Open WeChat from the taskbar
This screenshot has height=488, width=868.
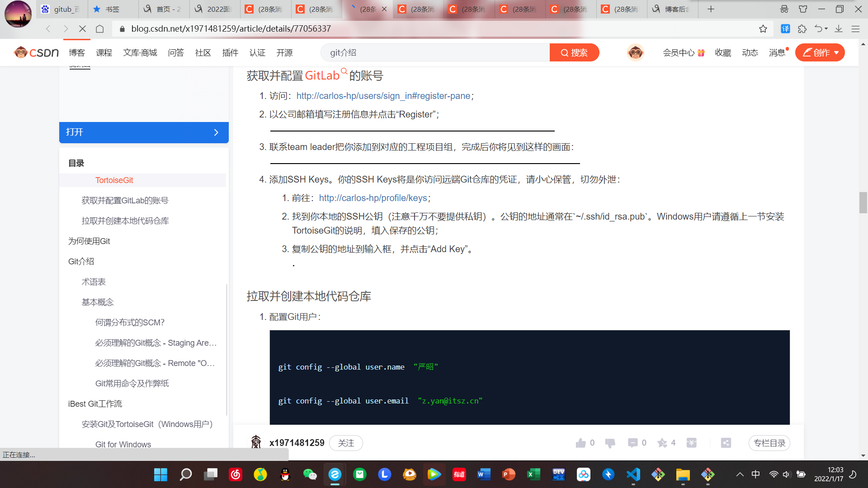(310, 474)
